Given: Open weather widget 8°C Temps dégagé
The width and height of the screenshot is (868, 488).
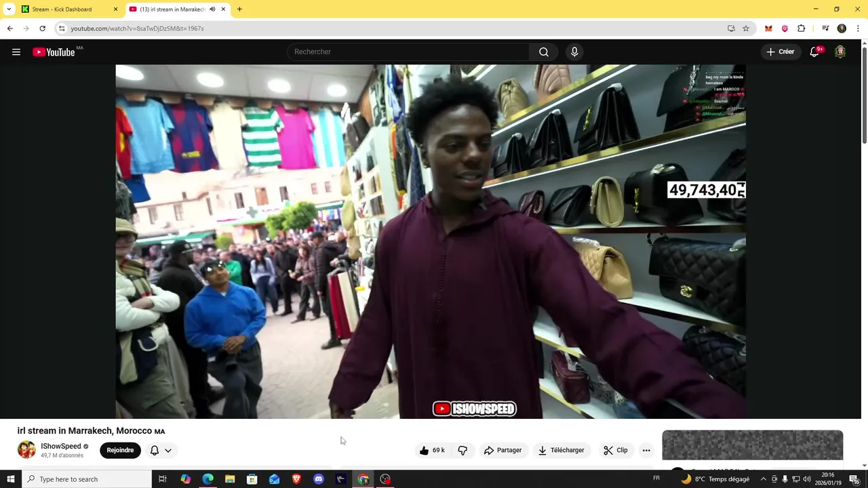Looking at the screenshot, I should tap(715, 479).
